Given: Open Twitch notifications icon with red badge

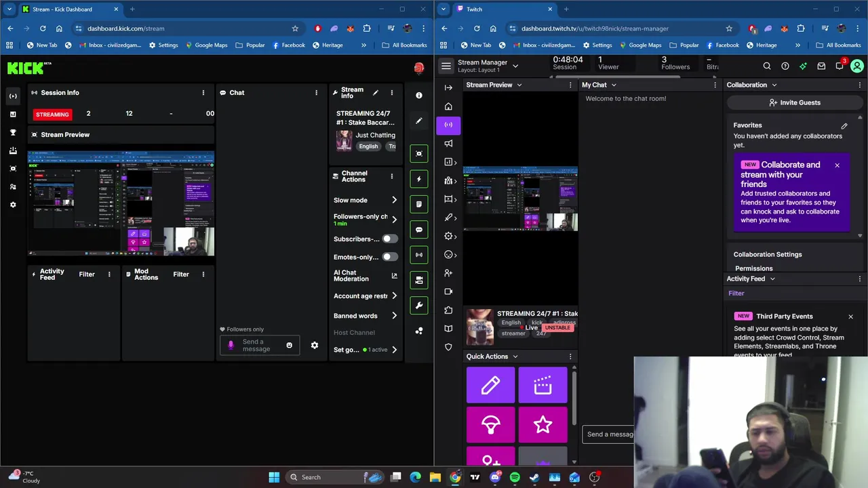Looking at the screenshot, I should [x=840, y=66].
